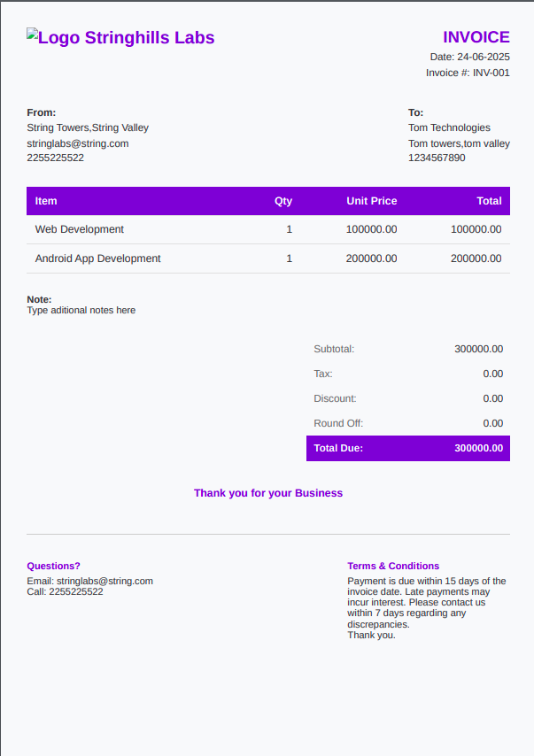Click the recipient phone number 1234567890

tap(437, 158)
